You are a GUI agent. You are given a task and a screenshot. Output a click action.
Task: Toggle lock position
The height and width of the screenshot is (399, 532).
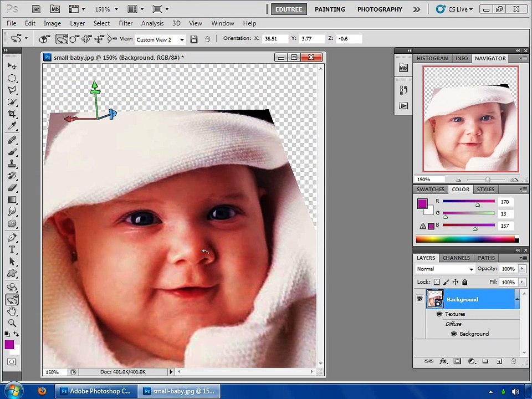[x=456, y=282]
